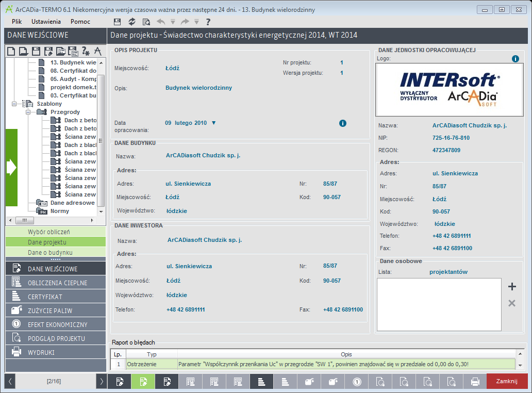Click the INTERsoft logo image
This screenshot has width=532, height=393.
tap(450, 90)
